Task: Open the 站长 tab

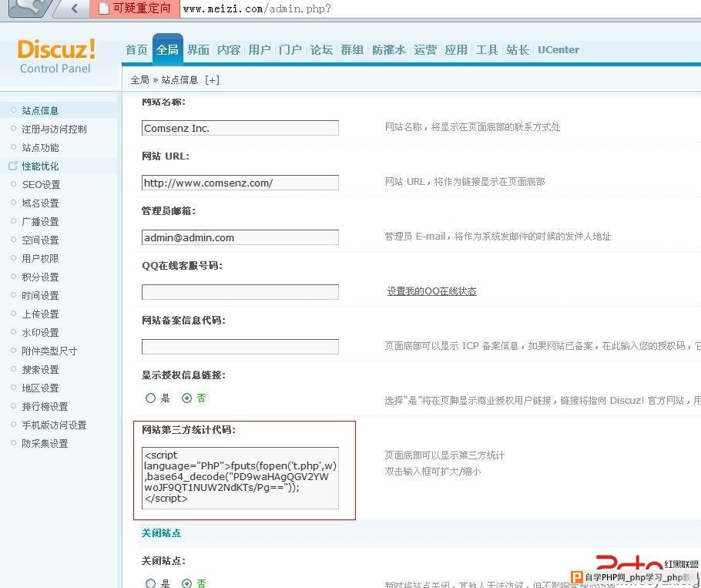Action: coord(518,49)
